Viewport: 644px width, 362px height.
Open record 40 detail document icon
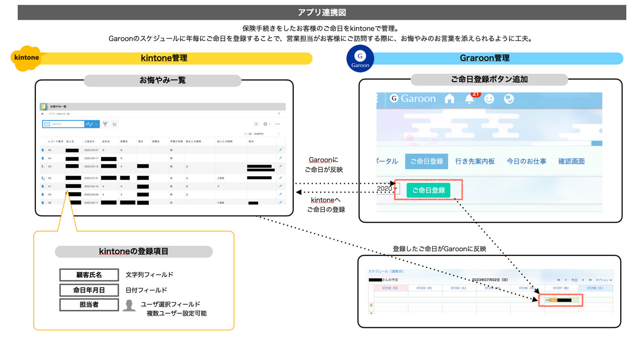click(x=43, y=194)
